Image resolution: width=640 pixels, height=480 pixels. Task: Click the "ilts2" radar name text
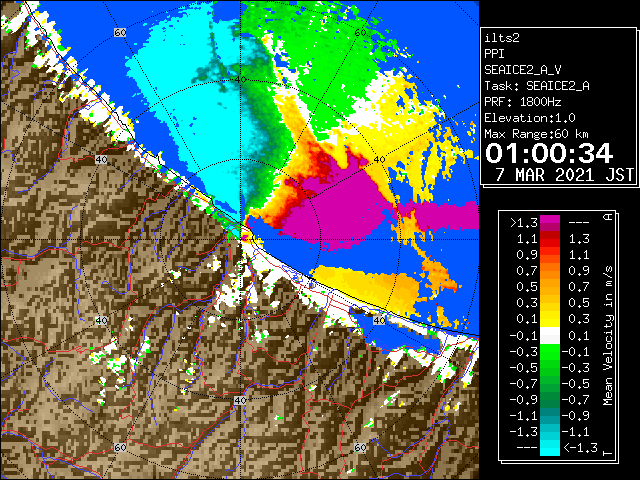[502, 38]
